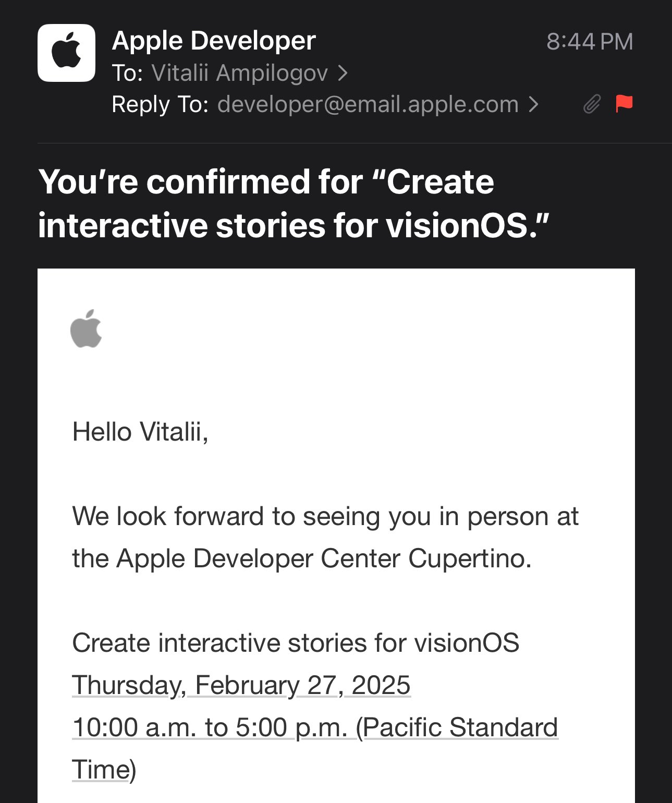
Task: Tap the "You're confirmed for" subject heading
Action: pyautogui.click(x=294, y=203)
